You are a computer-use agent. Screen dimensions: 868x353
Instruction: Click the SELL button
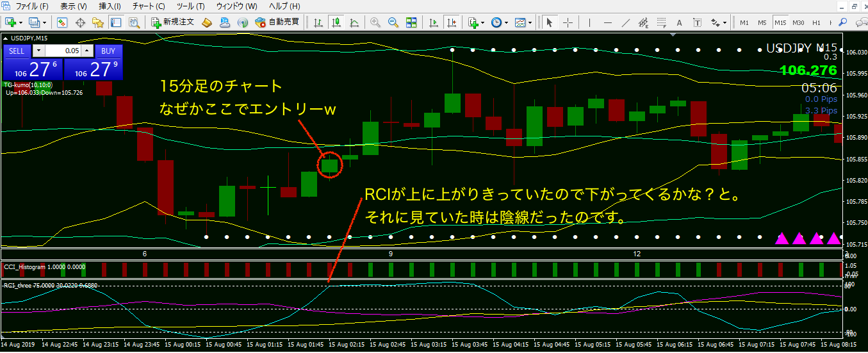(17, 51)
